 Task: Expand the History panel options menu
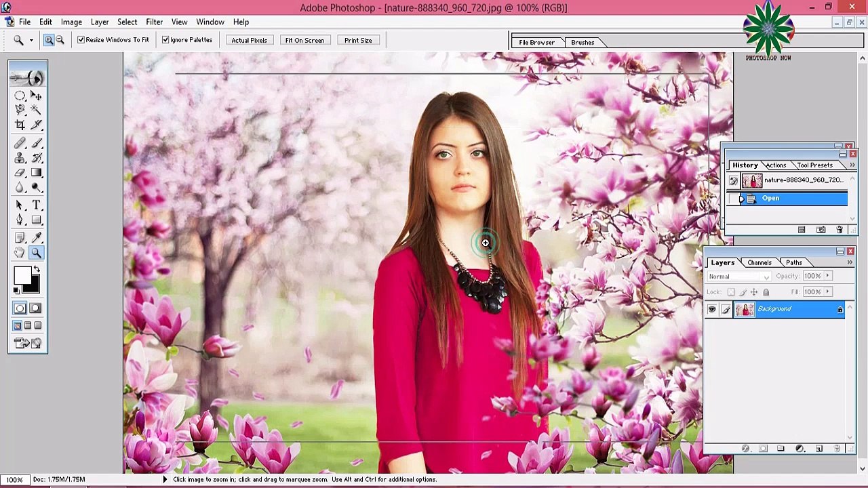pyautogui.click(x=852, y=165)
